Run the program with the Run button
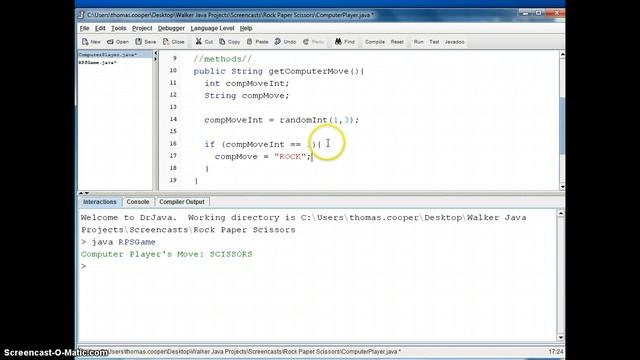This screenshot has height=360, width=640. point(418,42)
